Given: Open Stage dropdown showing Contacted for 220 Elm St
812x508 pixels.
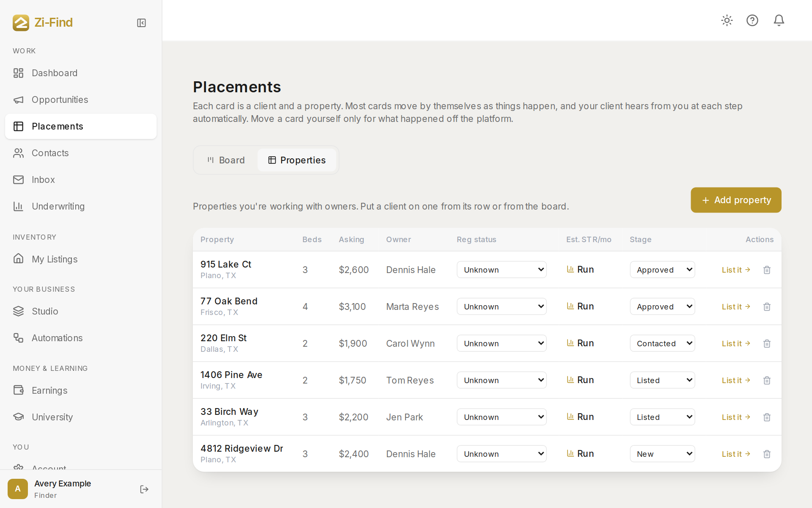Looking at the screenshot, I should pos(662,343).
